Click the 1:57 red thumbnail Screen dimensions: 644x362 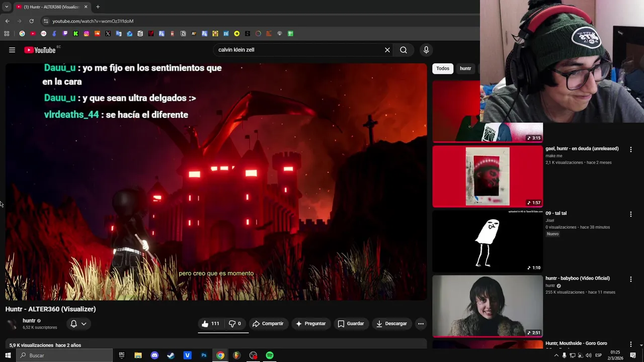tap(488, 176)
